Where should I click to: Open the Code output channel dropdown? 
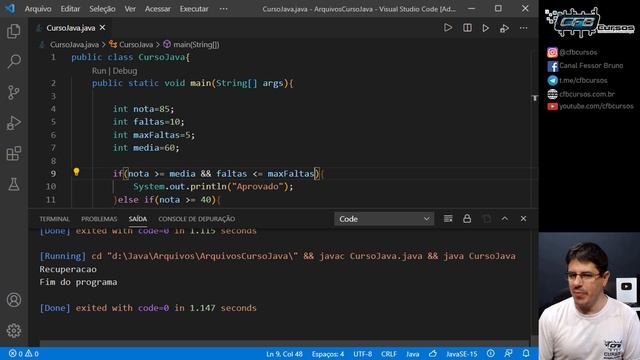pos(384,219)
